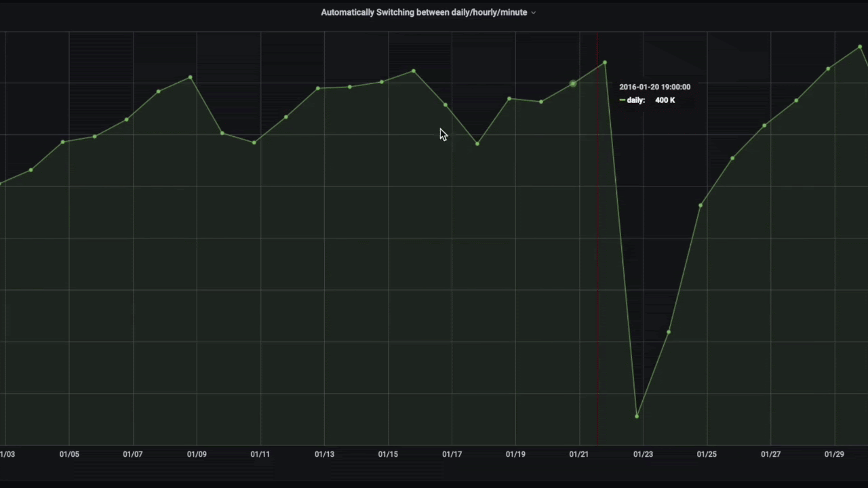Click the 400 K value in the tooltip
The height and width of the screenshot is (488, 868).
tap(665, 100)
